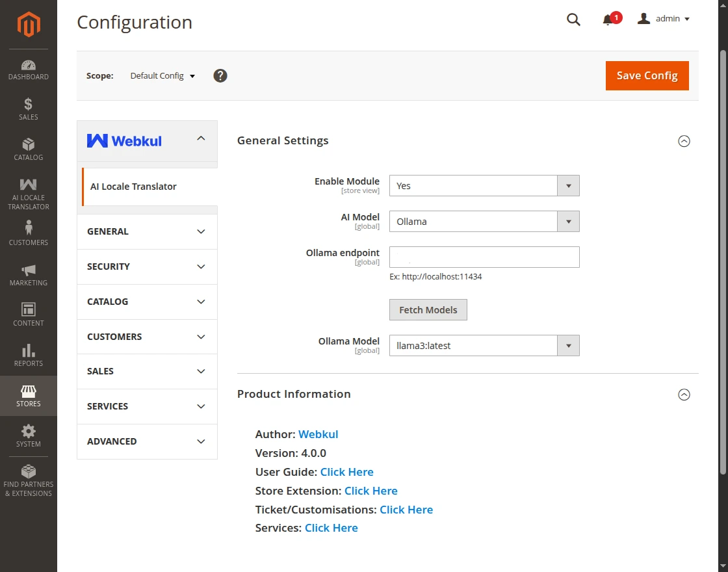Image resolution: width=728 pixels, height=572 pixels.
Task: Open the AI Model dropdown
Action: point(484,222)
